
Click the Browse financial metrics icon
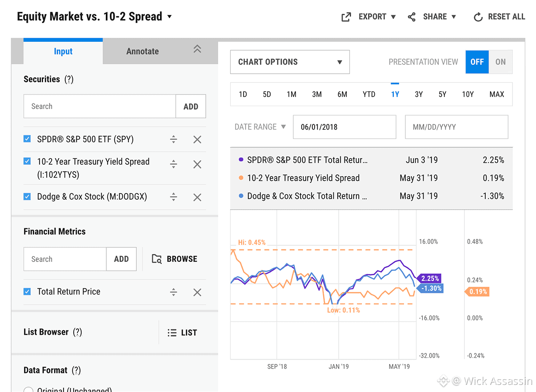157,259
